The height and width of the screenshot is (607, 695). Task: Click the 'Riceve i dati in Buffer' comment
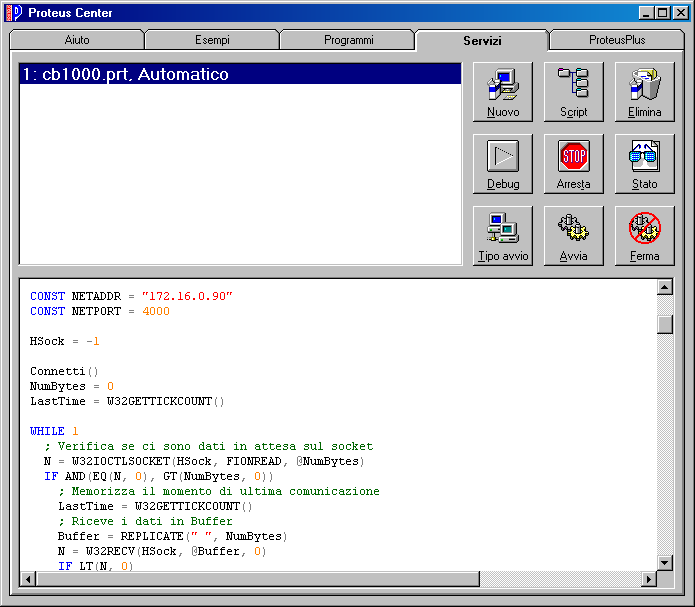[145, 521]
